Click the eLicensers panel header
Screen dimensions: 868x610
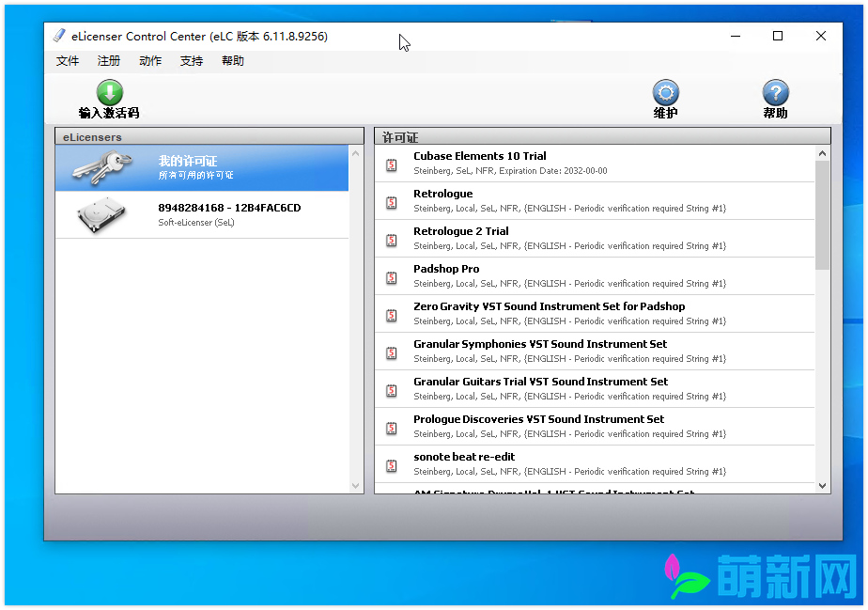[x=209, y=136]
